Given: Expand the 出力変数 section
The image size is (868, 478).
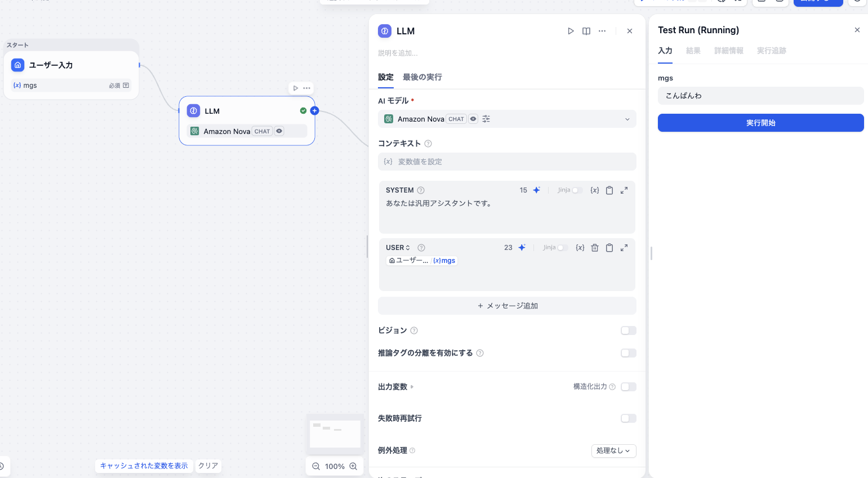Looking at the screenshot, I should 396,387.
